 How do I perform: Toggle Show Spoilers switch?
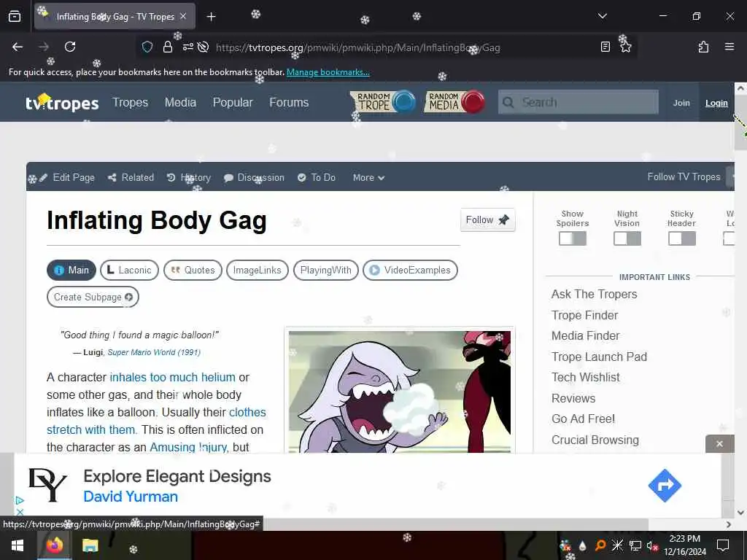point(572,238)
